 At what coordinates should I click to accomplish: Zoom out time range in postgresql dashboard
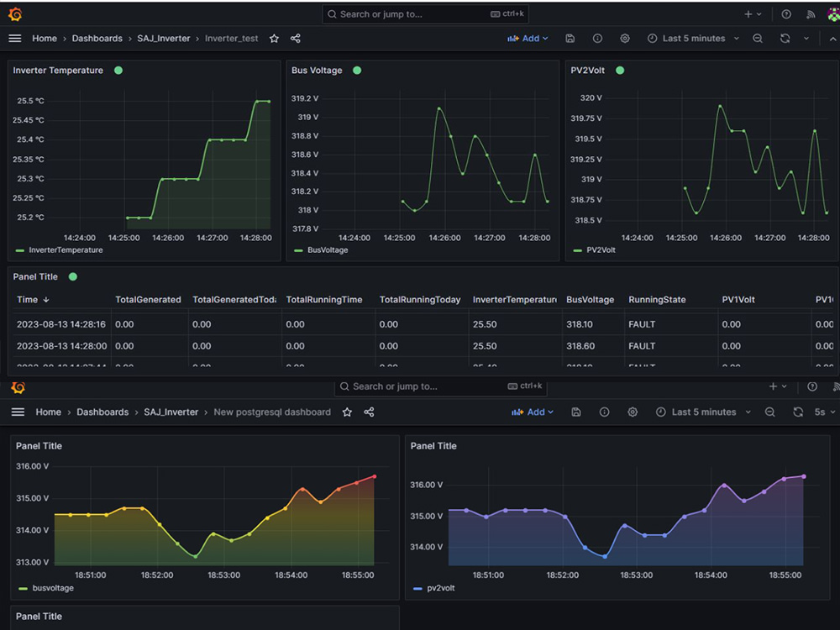pyautogui.click(x=769, y=412)
